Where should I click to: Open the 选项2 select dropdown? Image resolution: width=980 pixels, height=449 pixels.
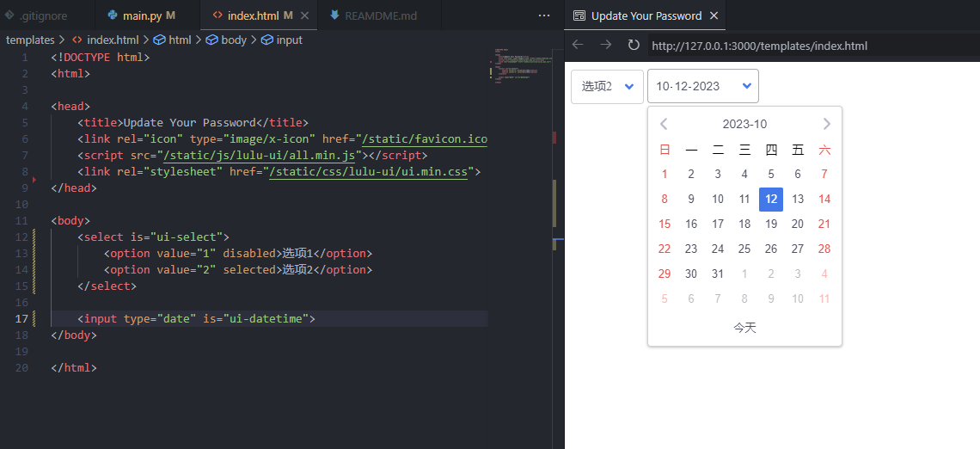point(608,86)
